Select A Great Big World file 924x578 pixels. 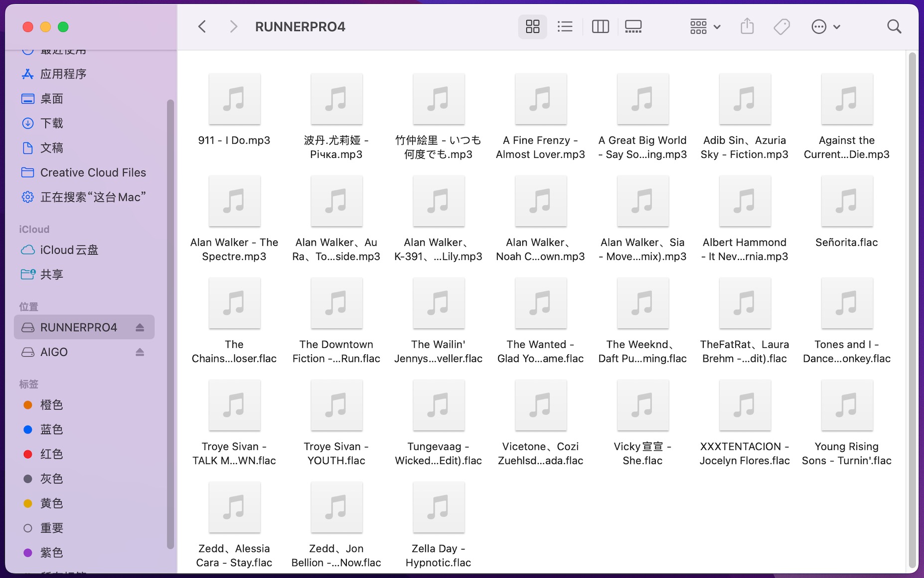[643, 117]
